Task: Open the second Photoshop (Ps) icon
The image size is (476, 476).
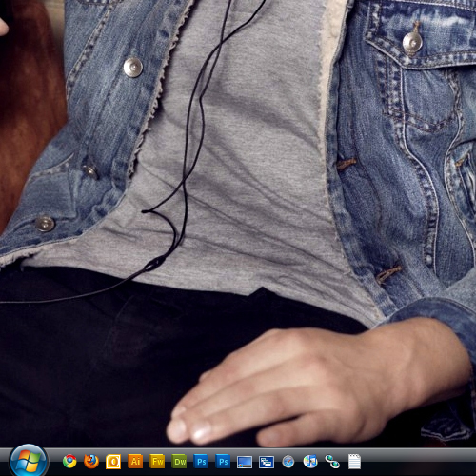Action: click(224, 461)
